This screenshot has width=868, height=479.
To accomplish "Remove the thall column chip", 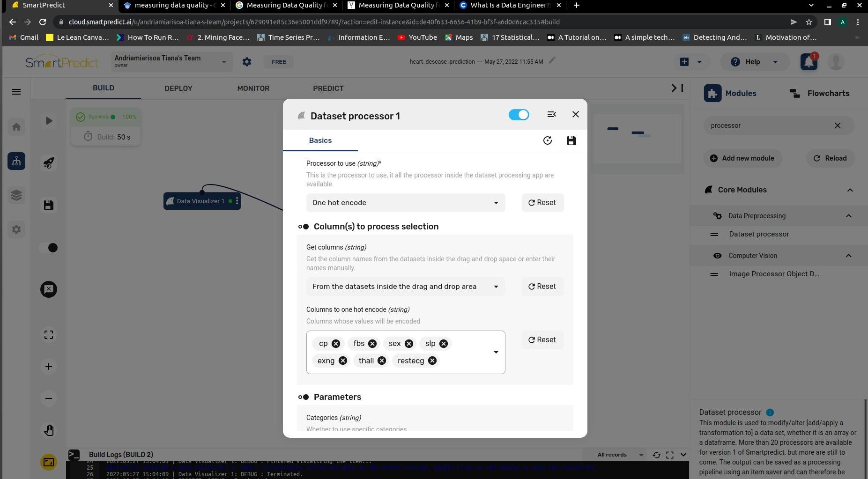I will coord(382,361).
